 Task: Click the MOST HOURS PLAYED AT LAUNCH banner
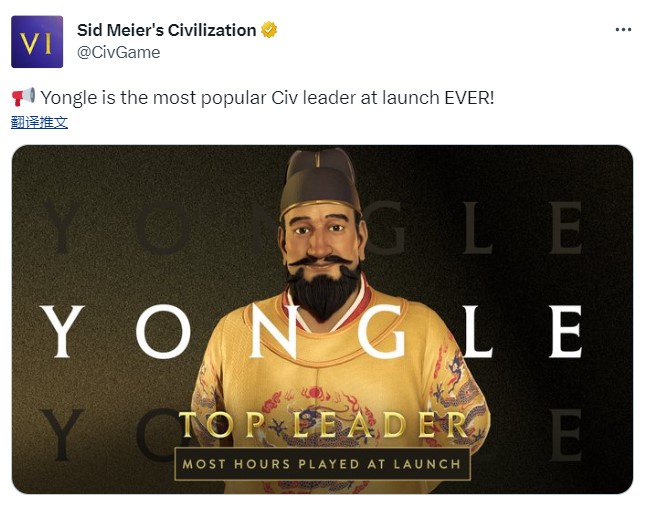coord(321,463)
